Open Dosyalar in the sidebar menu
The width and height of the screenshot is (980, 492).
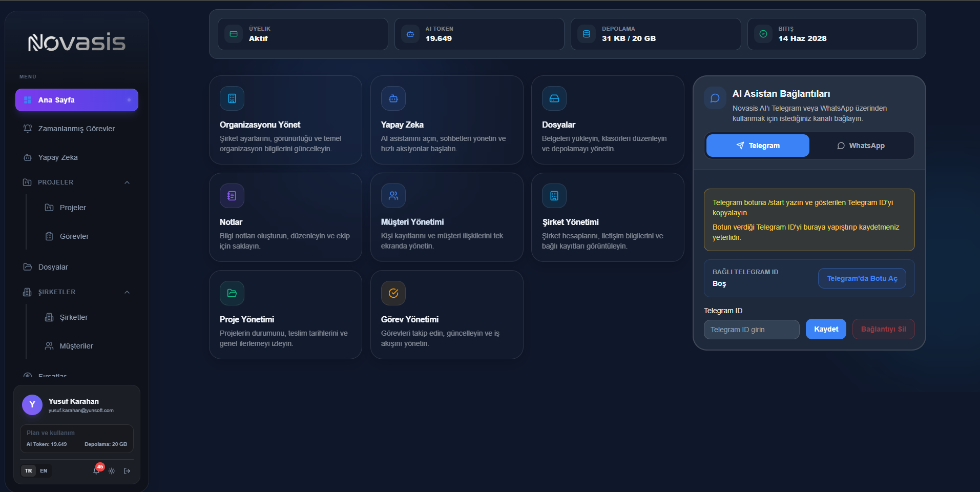[x=77, y=267]
